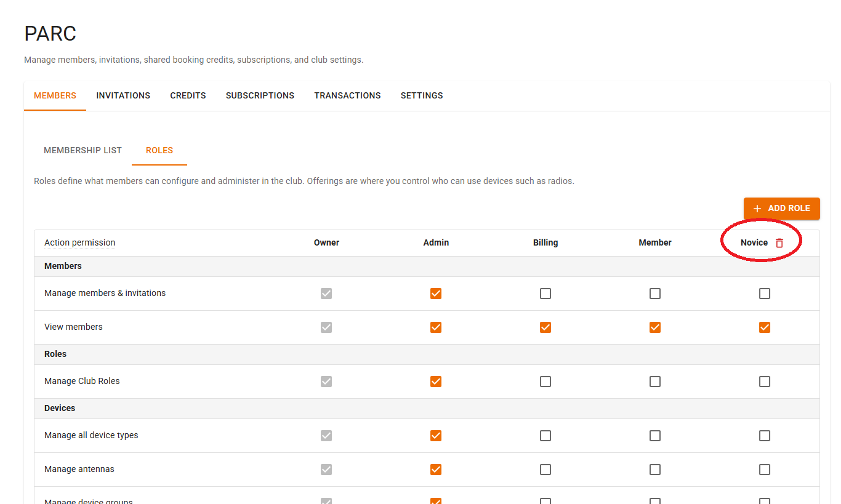Click Owner checkbox for Manage Club Roles
Image resolution: width=841 pixels, height=504 pixels.
click(x=326, y=382)
